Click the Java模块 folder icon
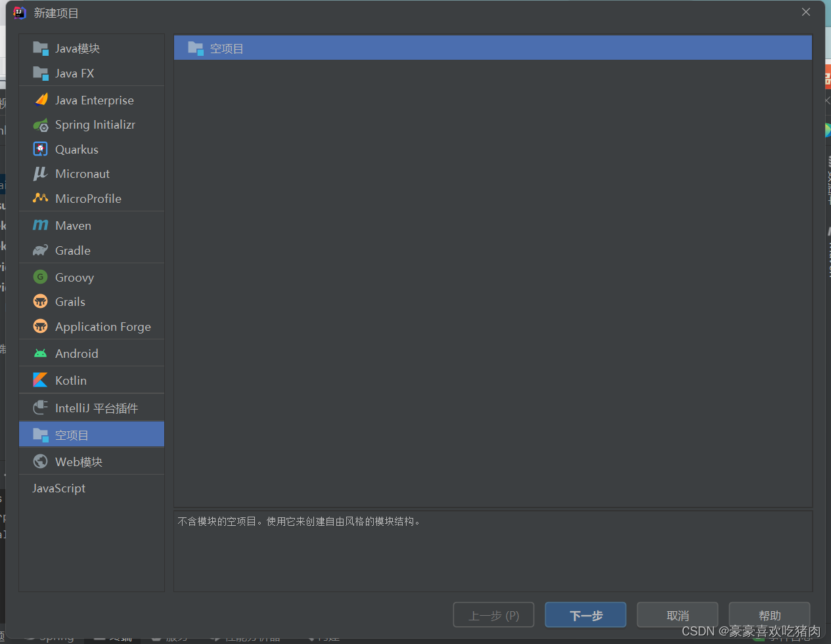This screenshot has width=831, height=644. pyautogui.click(x=41, y=49)
